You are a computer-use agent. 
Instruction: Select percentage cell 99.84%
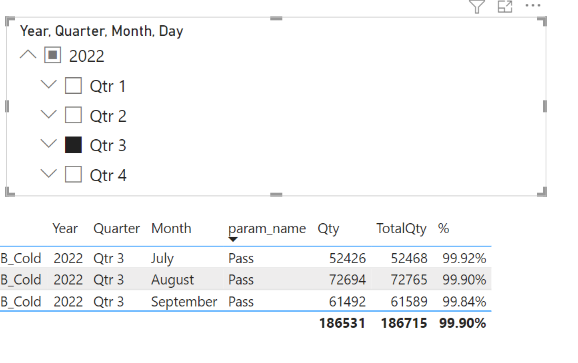click(464, 302)
